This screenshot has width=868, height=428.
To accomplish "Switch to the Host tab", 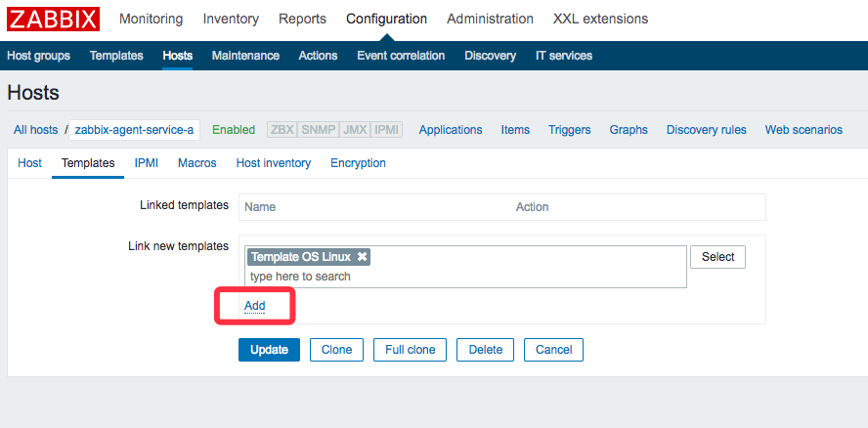I will click(30, 163).
